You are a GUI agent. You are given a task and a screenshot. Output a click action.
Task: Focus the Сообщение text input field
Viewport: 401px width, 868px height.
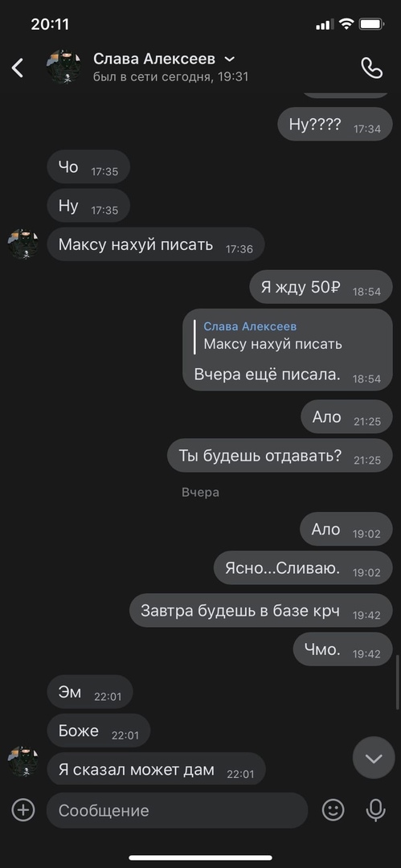(177, 810)
